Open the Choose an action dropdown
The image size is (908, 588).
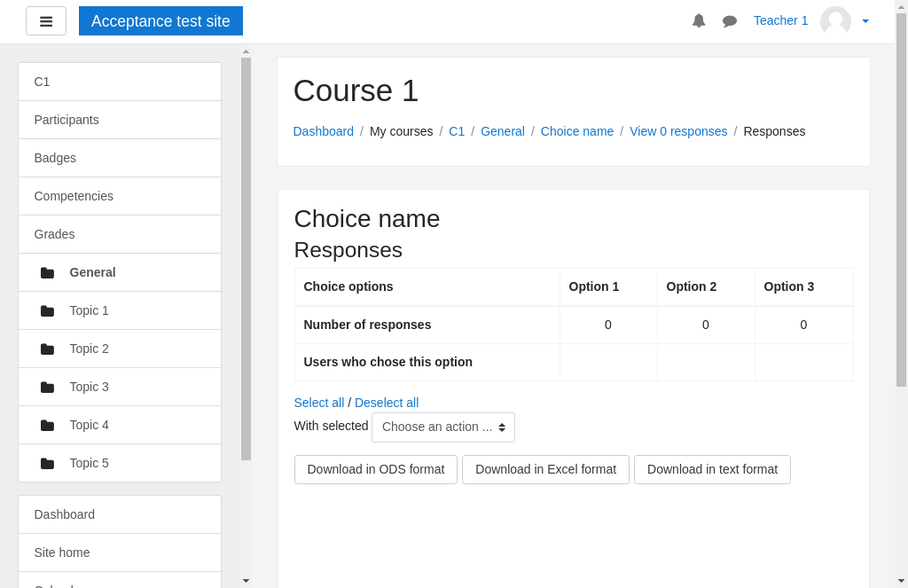(x=443, y=427)
